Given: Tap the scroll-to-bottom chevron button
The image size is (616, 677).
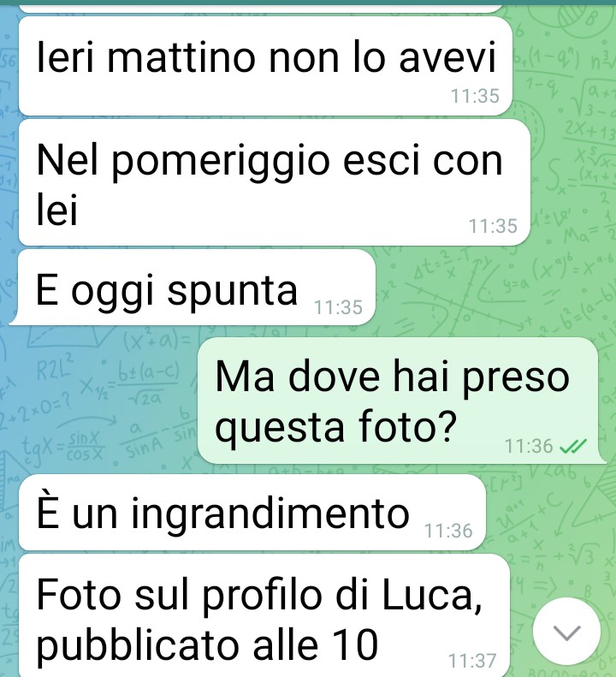Looking at the screenshot, I should [x=566, y=632].
